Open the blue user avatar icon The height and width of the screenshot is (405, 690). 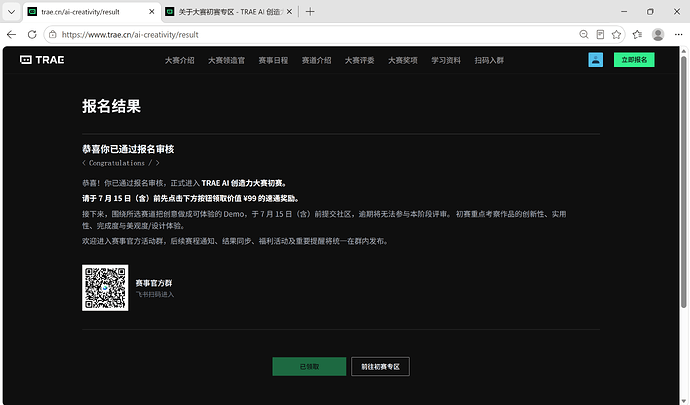(x=595, y=60)
